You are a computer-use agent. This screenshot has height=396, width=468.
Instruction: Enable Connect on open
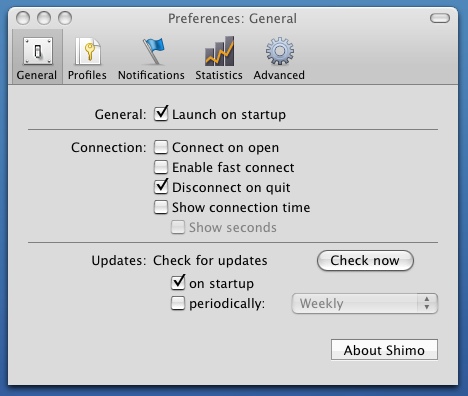click(161, 147)
